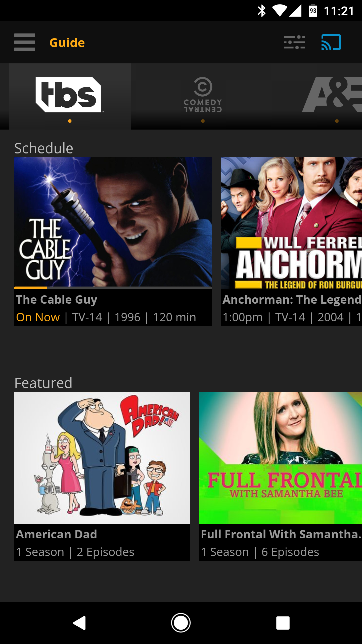Switch to the A&E channel logo
The height and width of the screenshot is (644, 362).
coord(332,95)
